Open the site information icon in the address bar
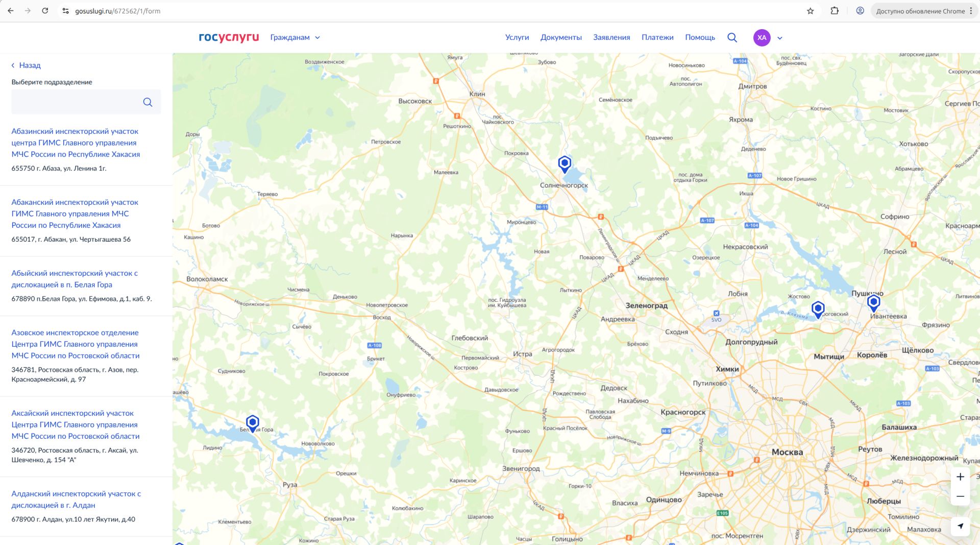The height and width of the screenshot is (545, 980). pyautogui.click(x=66, y=11)
